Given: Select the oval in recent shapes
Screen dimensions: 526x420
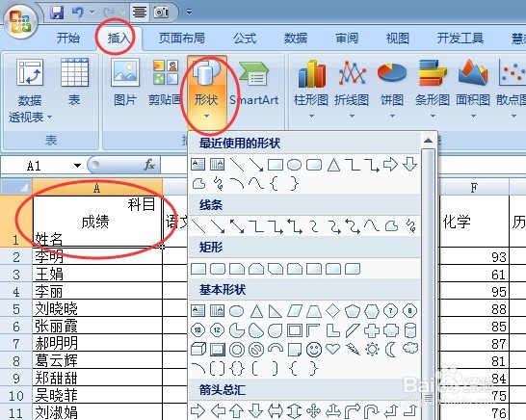Looking at the screenshot, I should tap(294, 165).
